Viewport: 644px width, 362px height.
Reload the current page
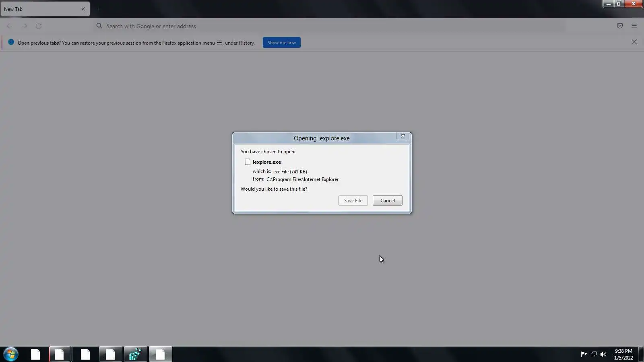pyautogui.click(x=39, y=26)
